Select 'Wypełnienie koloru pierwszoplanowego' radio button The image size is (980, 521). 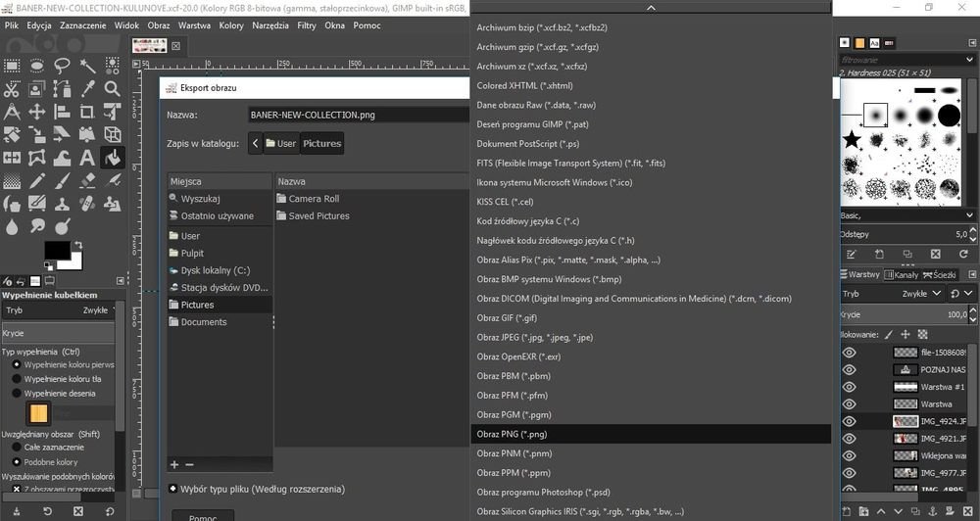pyautogui.click(x=17, y=365)
